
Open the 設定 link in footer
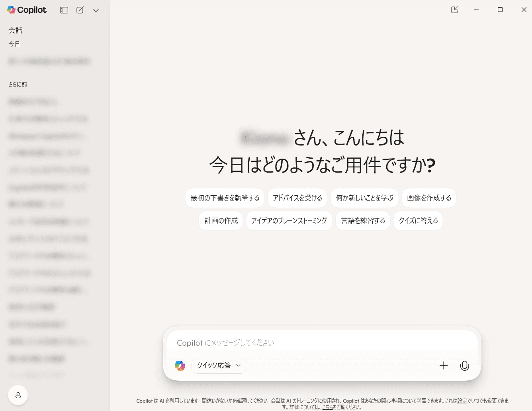coord(462,401)
